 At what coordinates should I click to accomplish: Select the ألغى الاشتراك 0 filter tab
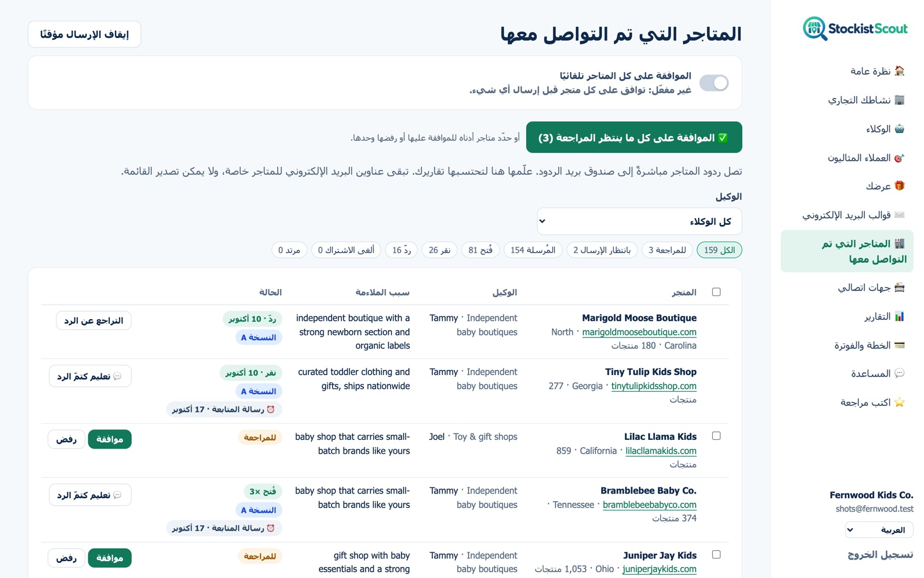(x=346, y=250)
